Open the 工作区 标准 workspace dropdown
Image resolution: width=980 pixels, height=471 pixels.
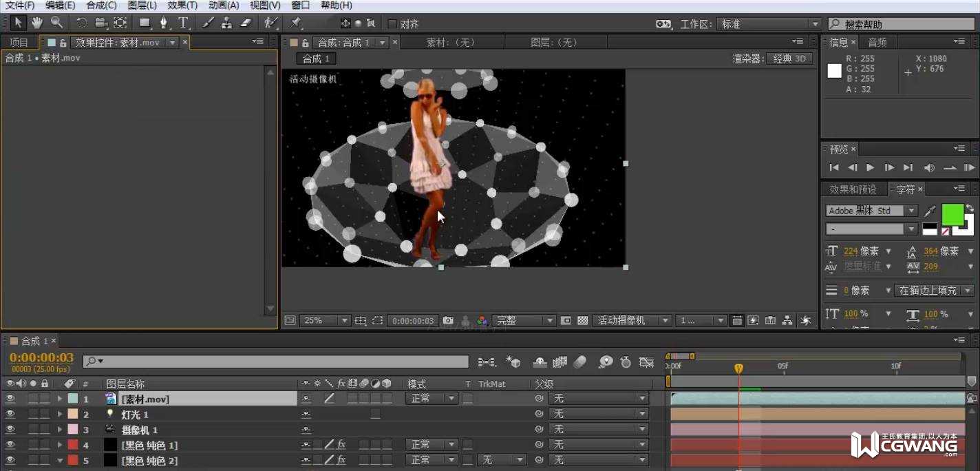(769, 24)
